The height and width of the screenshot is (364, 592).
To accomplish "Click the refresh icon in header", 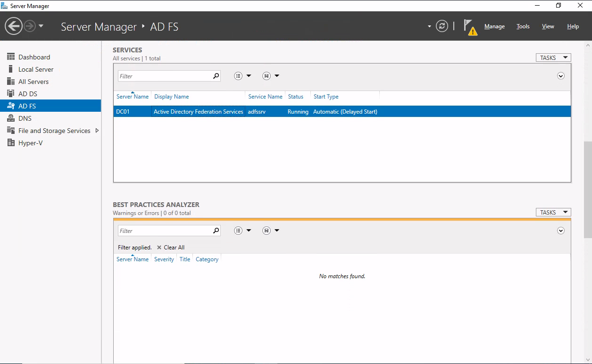I will coord(442,26).
